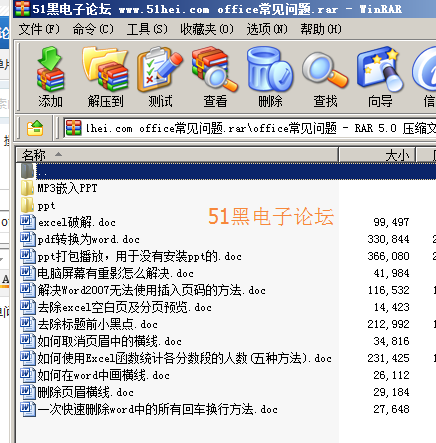Select the ppt folder name

46,206
